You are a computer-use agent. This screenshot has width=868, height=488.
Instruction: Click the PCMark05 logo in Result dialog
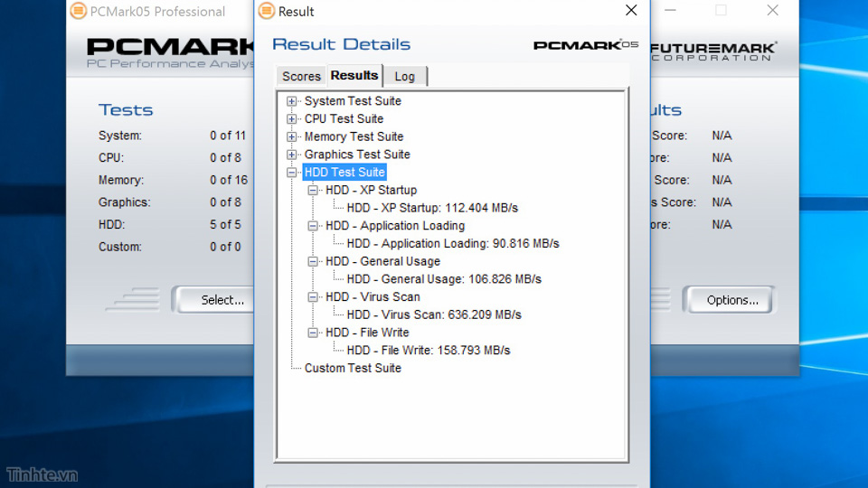[586, 45]
